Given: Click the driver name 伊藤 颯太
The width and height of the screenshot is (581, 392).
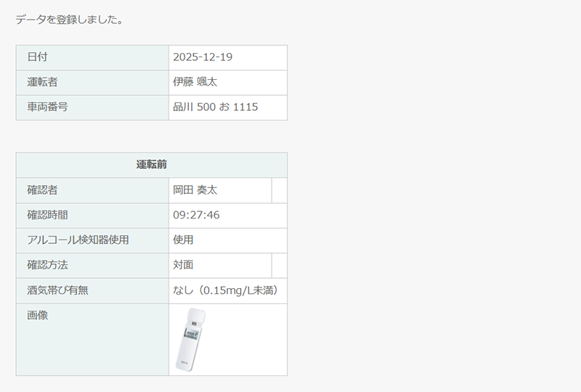Looking at the screenshot, I should tap(195, 82).
